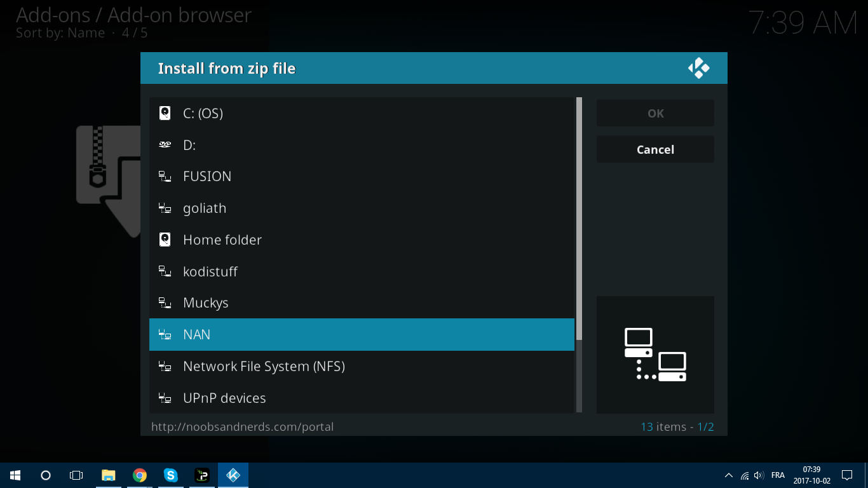This screenshot has width=868, height=488.
Task: Open File Explorer from the taskbar
Action: (109, 475)
